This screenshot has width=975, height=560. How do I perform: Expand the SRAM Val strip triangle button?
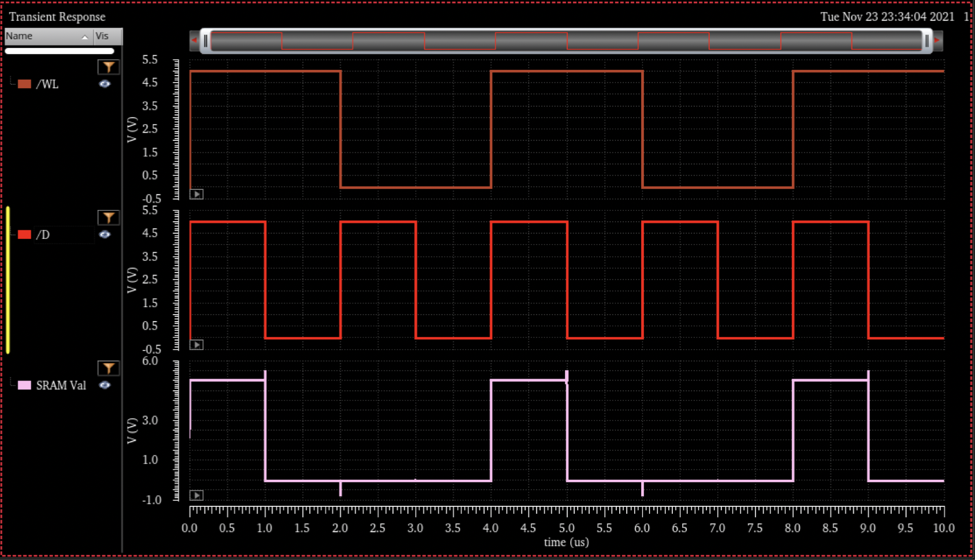click(196, 495)
